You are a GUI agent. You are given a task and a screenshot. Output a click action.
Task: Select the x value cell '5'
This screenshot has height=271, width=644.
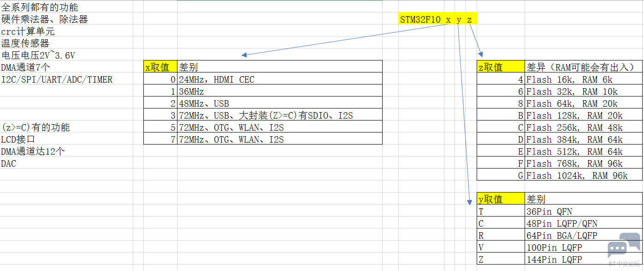160,127
